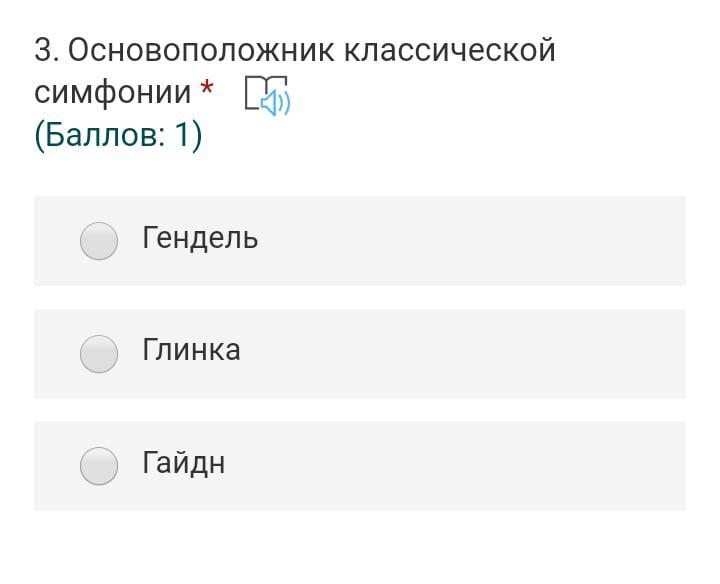Click empty gray area of Глинка row
720x584 pixels.
[480, 353]
